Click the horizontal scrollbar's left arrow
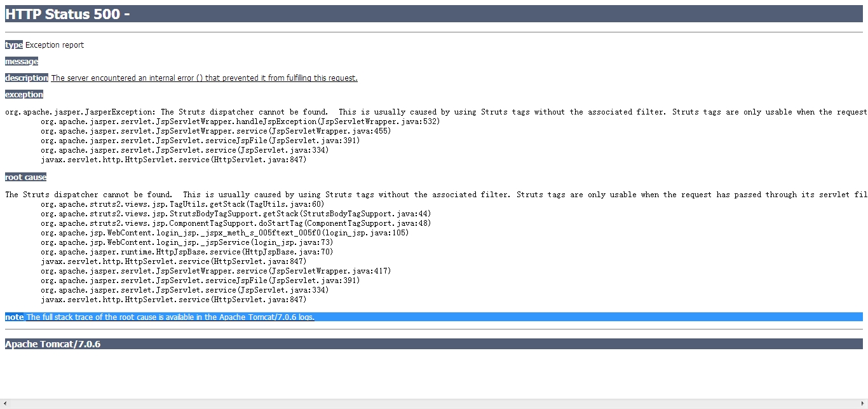The image size is (868, 409). tap(4, 404)
